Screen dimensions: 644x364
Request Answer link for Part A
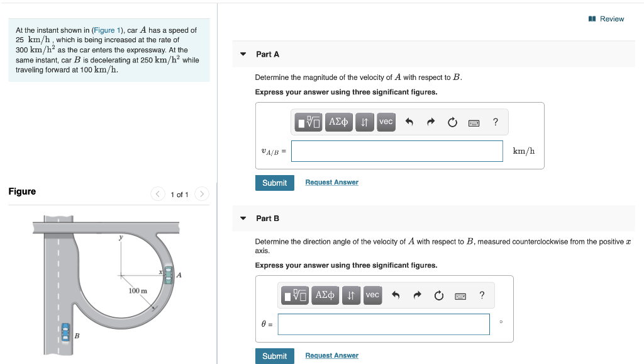point(332,182)
